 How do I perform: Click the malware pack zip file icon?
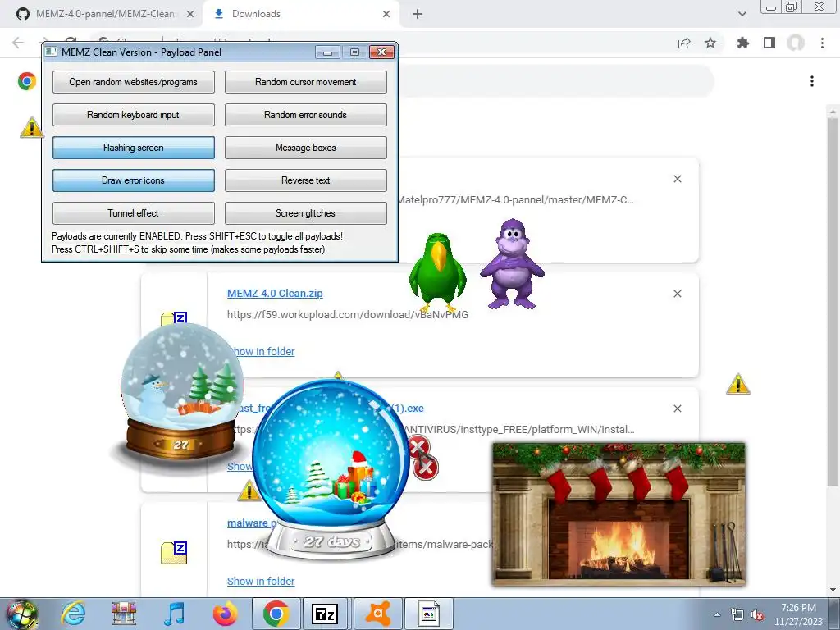[x=174, y=553]
